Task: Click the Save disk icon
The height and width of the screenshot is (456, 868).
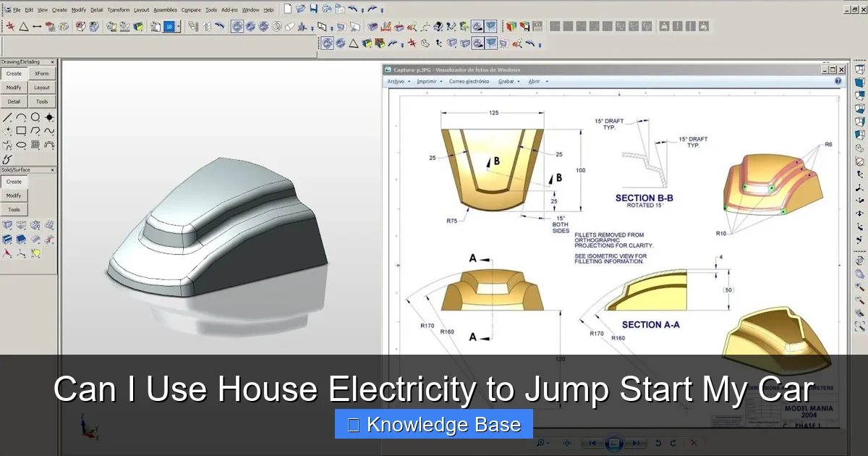Action: point(313,8)
